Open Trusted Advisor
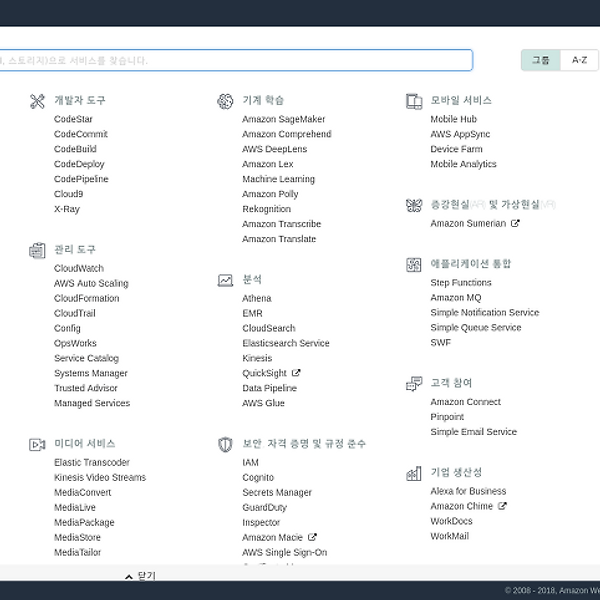The image size is (600, 600). click(86, 388)
